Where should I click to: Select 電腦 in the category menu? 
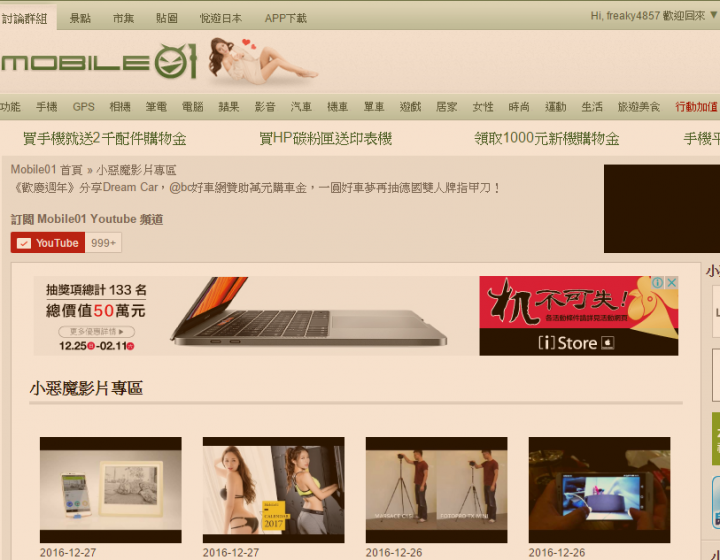192,107
